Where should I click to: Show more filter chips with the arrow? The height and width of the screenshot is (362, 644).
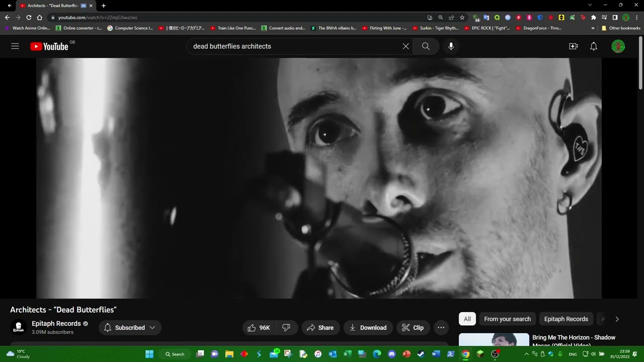click(x=617, y=319)
